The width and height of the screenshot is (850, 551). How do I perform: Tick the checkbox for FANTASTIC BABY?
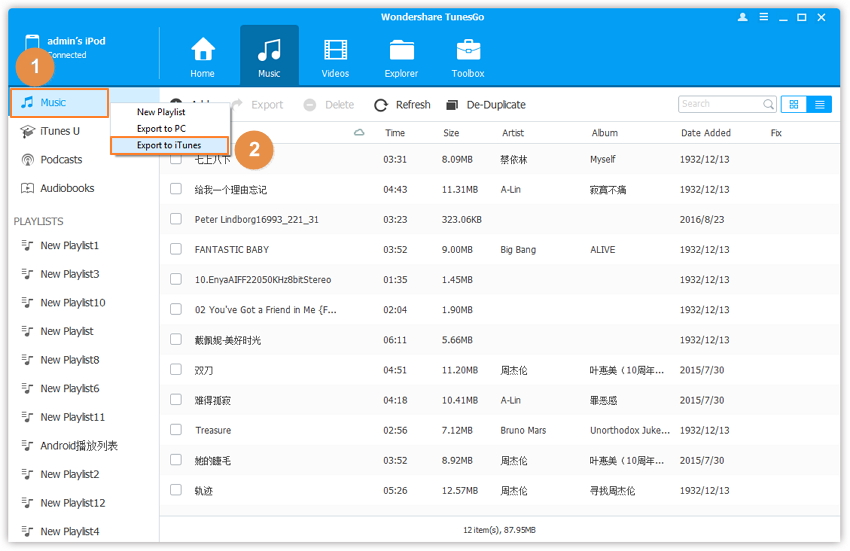tap(176, 249)
